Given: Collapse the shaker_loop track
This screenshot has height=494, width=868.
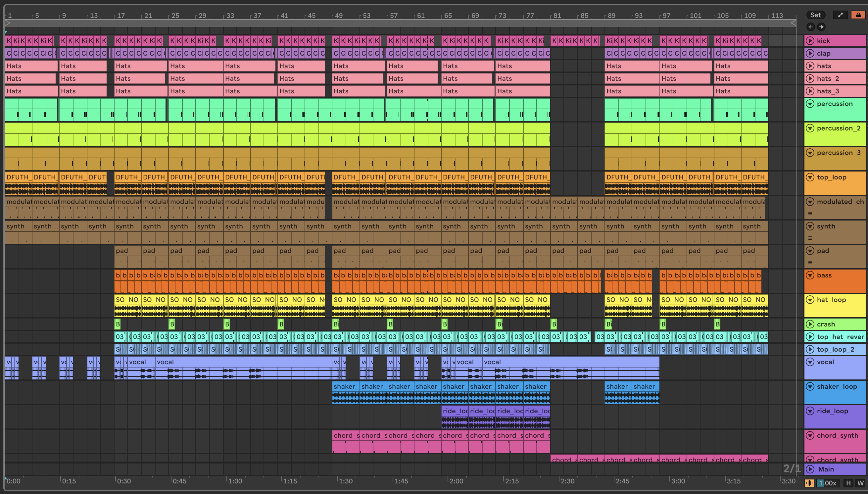Looking at the screenshot, I should tap(810, 386).
